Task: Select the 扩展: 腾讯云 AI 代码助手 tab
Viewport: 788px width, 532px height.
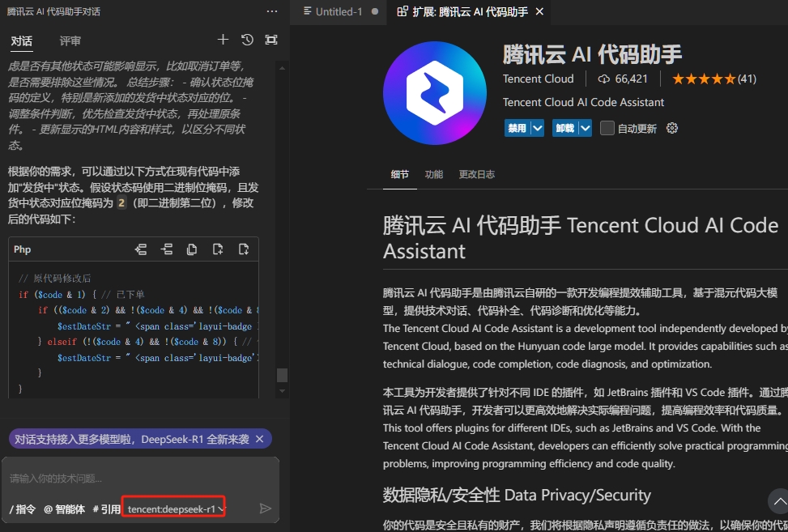Action: 469,11
